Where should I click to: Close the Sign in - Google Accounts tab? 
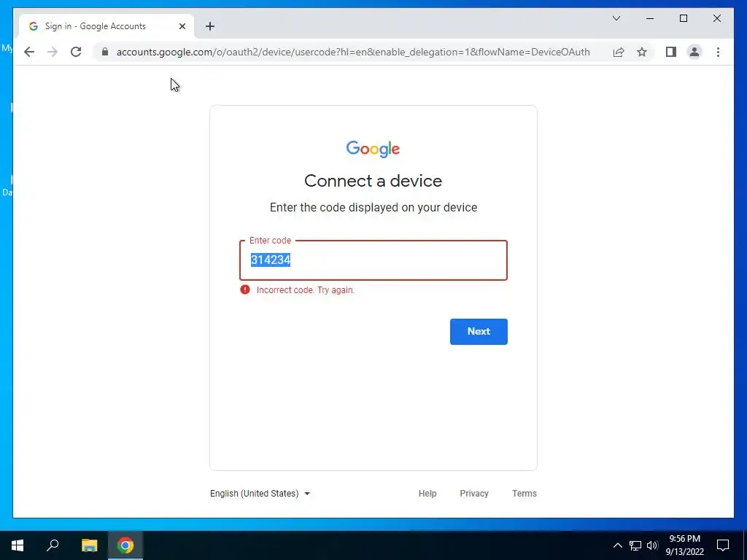(x=182, y=26)
